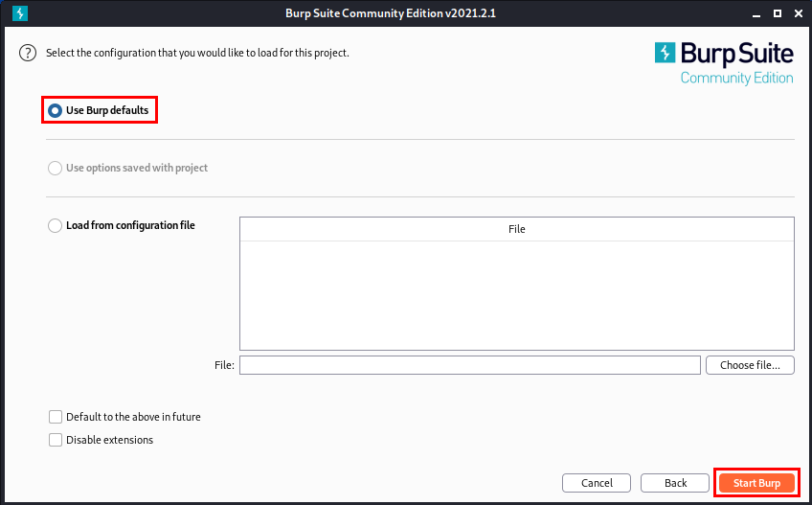Select the Use Burp defaults radio button
The height and width of the screenshot is (505, 812).
55,110
